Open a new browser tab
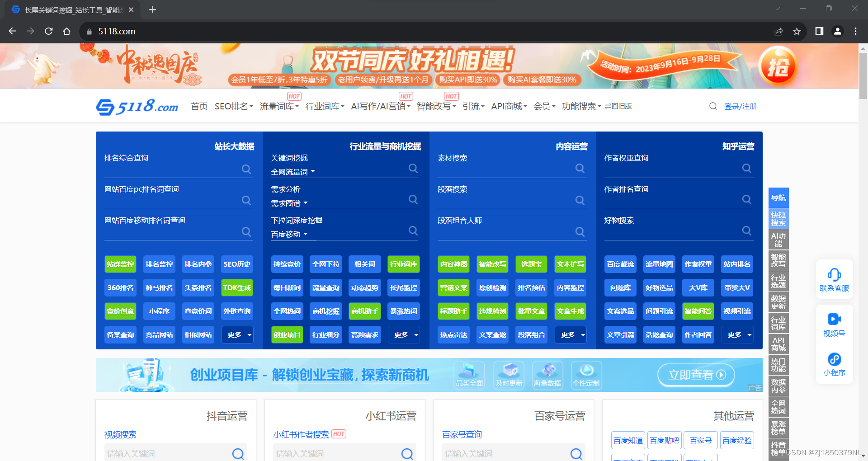The image size is (868, 461). coord(152,9)
